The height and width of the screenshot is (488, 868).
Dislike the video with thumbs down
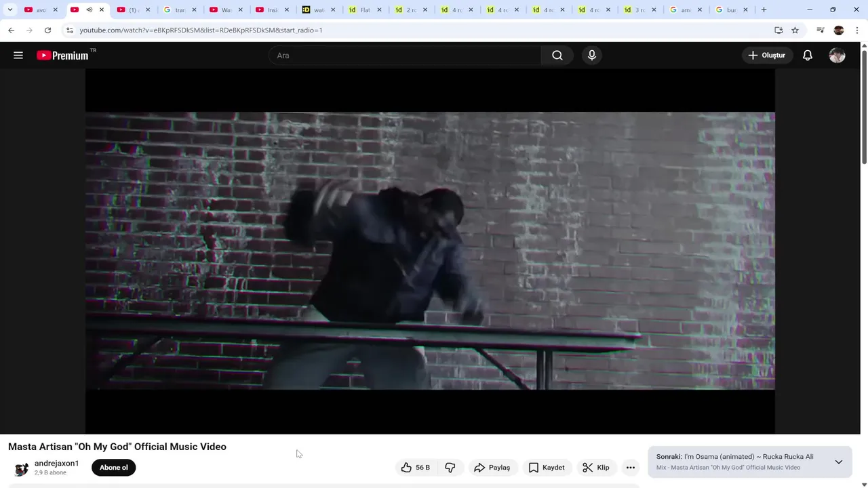tap(450, 468)
